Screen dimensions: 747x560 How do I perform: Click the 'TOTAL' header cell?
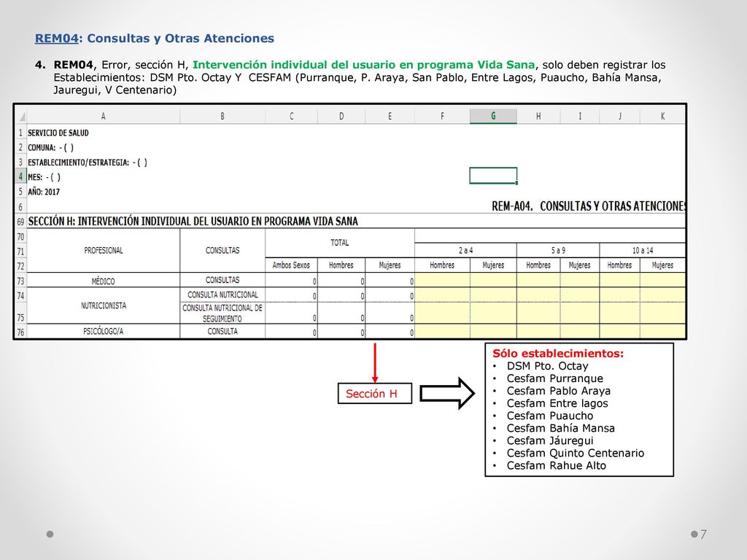tap(340, 243)
